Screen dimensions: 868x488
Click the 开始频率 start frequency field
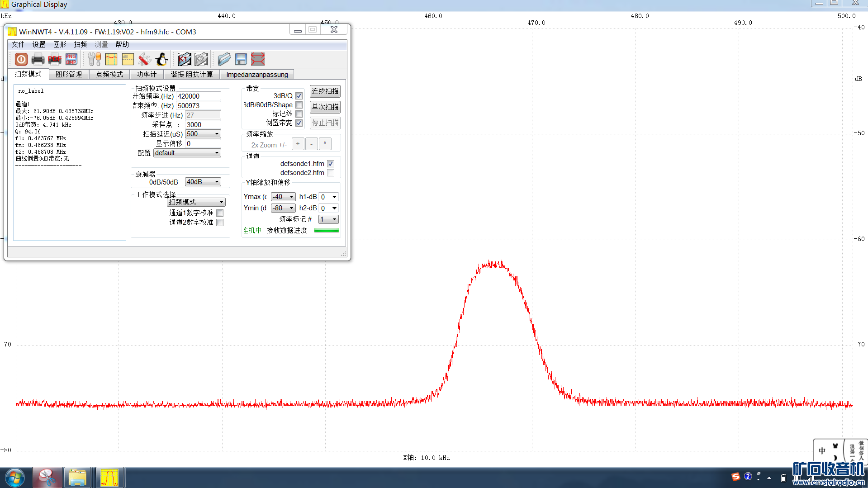coord(199,96)
